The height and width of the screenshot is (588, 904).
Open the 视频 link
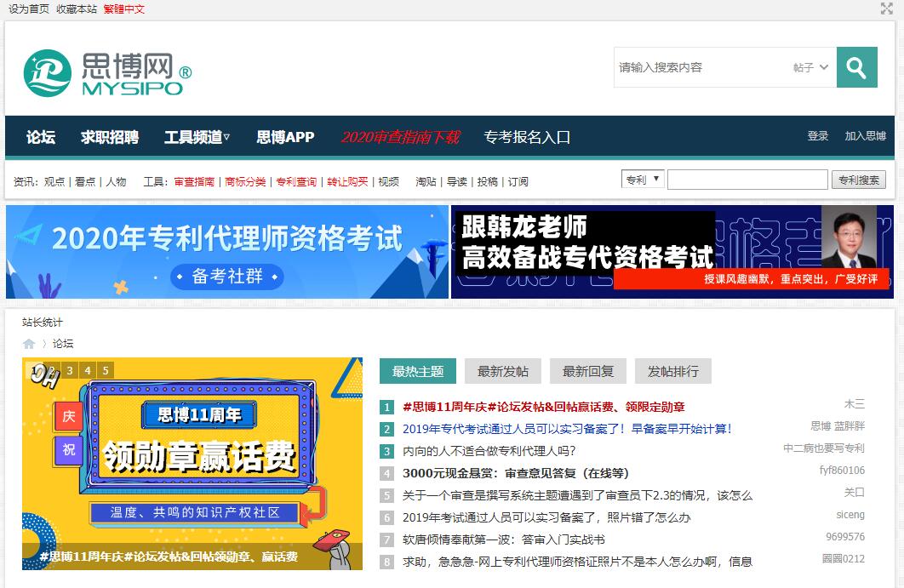tap(388, 181)
